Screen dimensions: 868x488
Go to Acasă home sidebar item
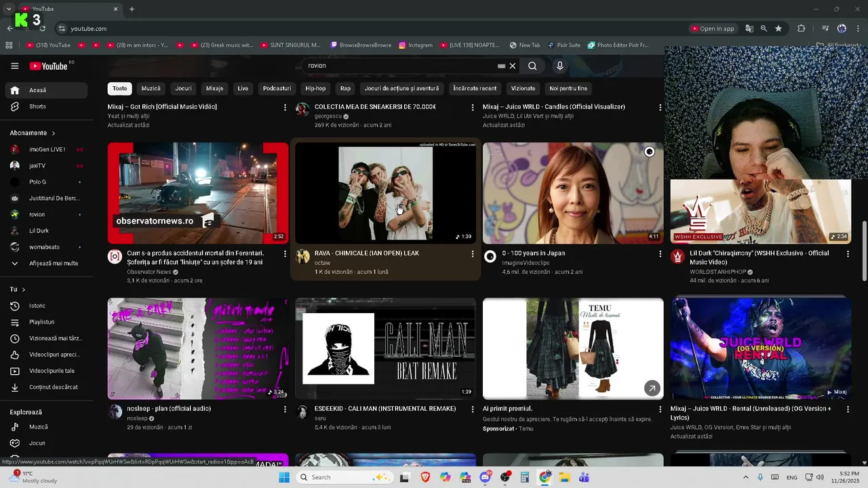pos(45,90)
